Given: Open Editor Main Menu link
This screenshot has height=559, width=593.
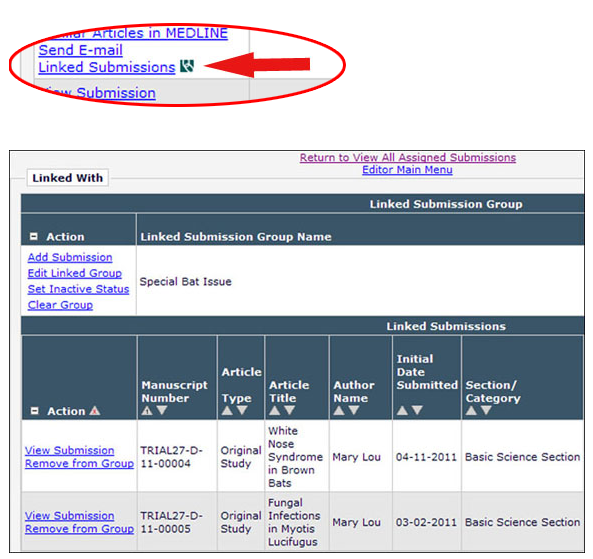Looking at the screenshot, I should coord(407,170).
